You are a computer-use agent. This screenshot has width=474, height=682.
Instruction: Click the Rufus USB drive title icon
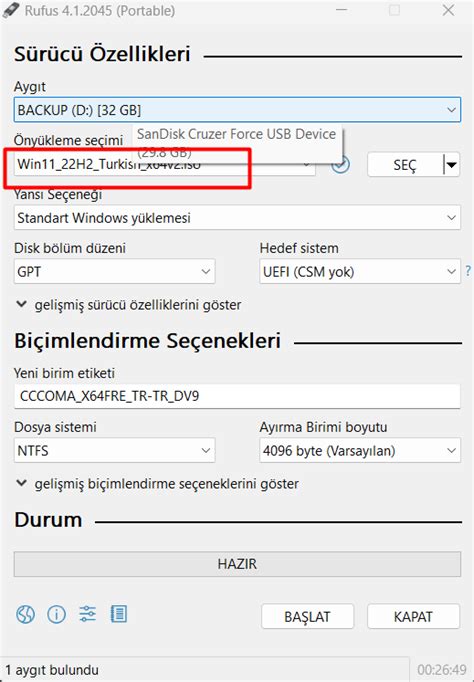(x=11, y=10)
